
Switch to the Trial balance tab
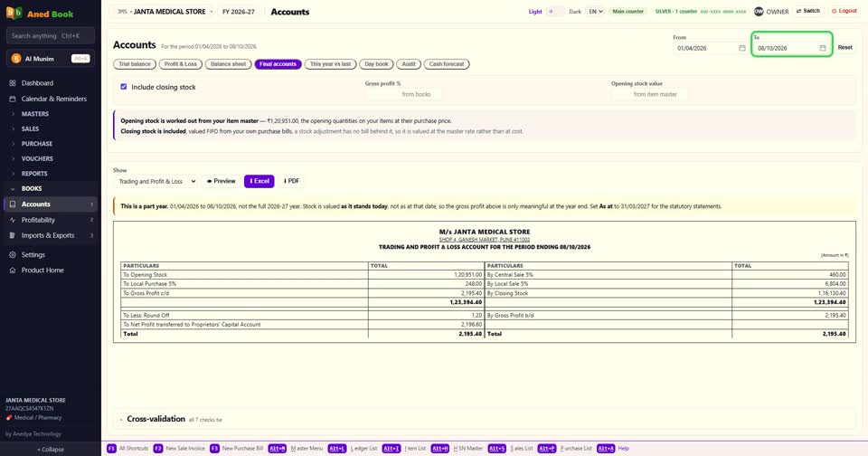[x=135, y=64]
